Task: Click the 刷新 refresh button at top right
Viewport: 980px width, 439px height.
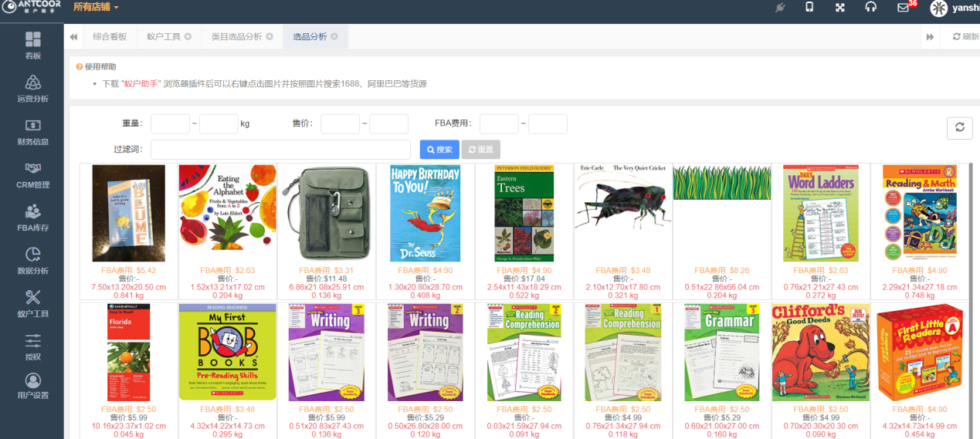Action: pos(965,36)
